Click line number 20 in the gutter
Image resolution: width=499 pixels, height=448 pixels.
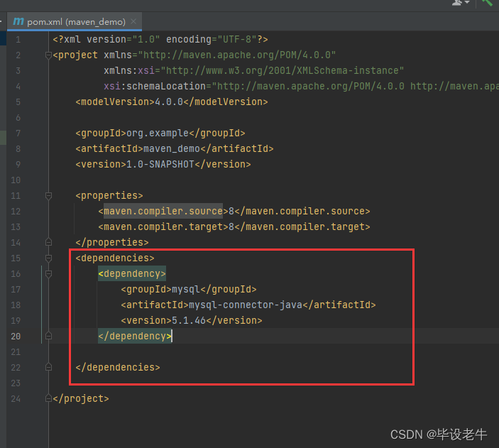pos(16,337)
